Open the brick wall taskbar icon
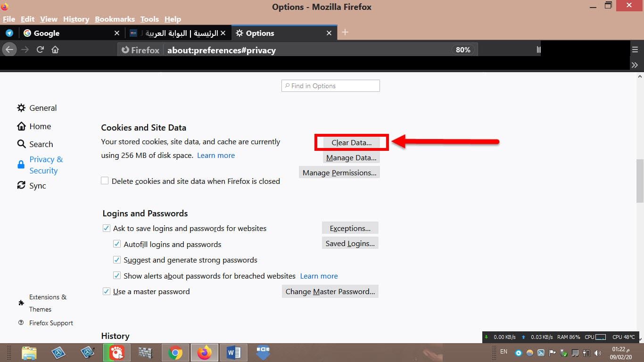 point(146,353)
